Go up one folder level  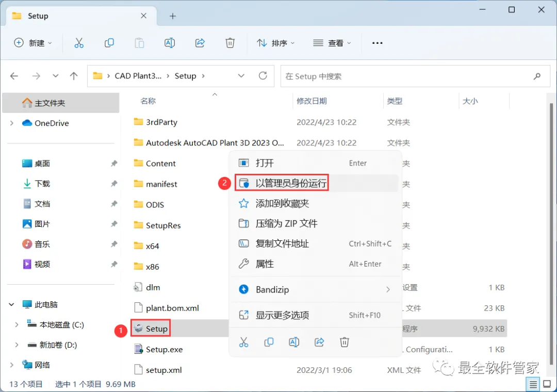click(74, 76)
